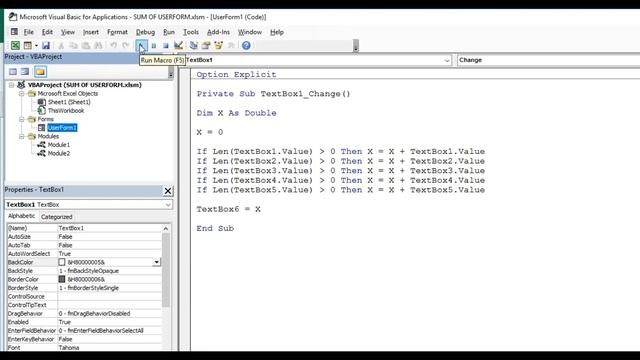Click the 'TextBox6 = X' code line
This screenshot has height=360, width=640.
(229, 209)
